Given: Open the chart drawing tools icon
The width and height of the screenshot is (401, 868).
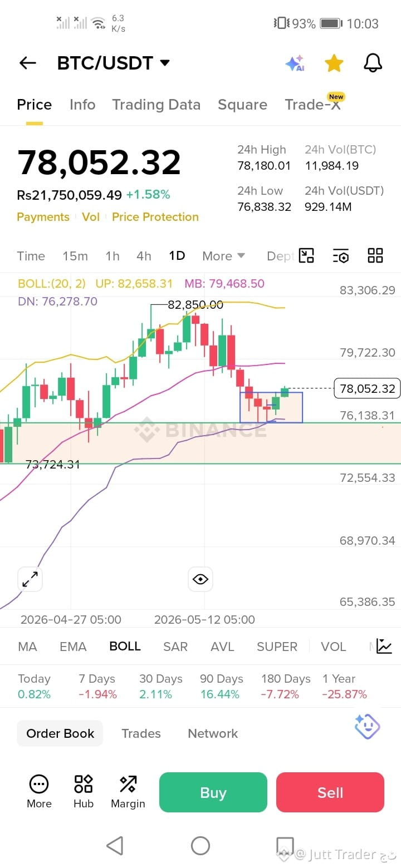Looking at the screenshot, I should tap(306, 255).
